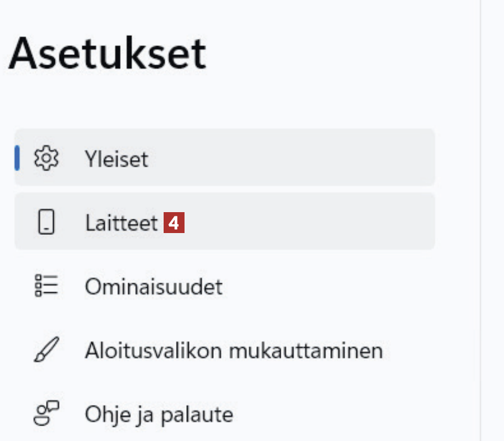Click the blue selection indicator beside Yleiset
Screen dimensions: 504x441
pos(17,158)
